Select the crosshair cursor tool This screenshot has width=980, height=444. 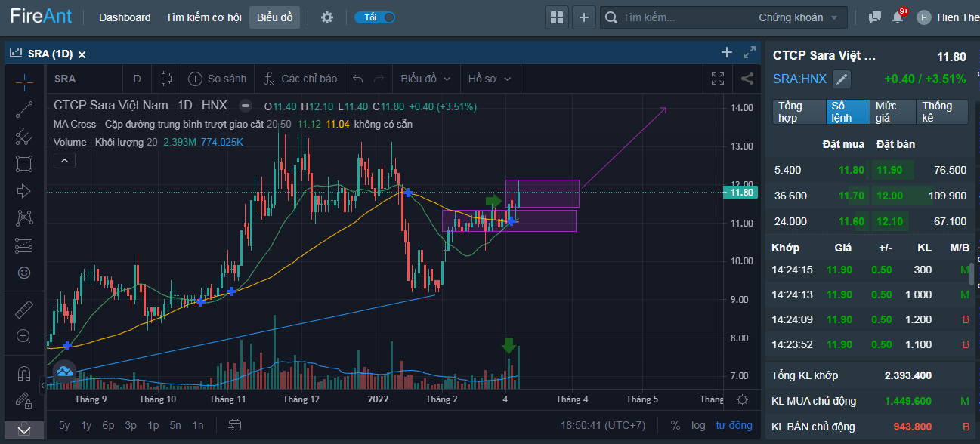[24, 81]
